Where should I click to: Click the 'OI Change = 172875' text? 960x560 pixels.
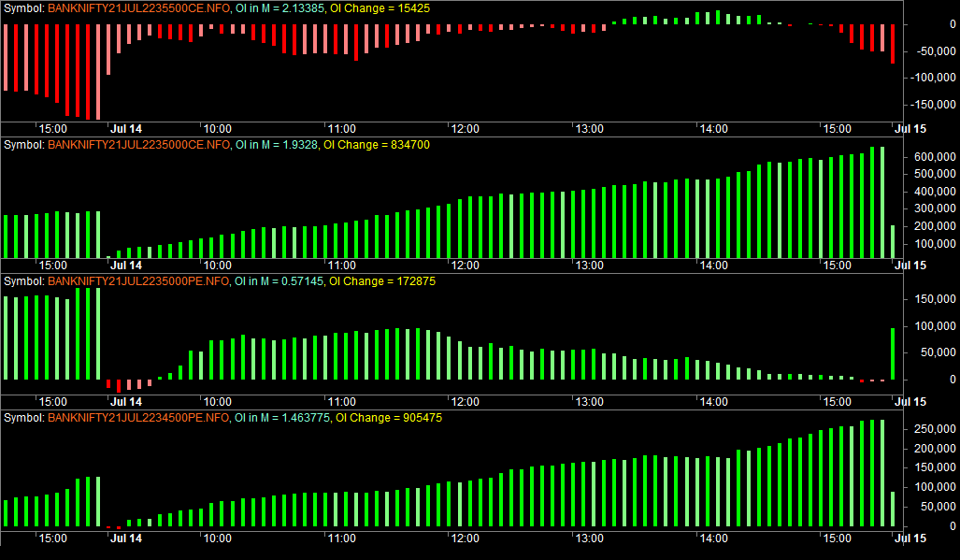click(382, 281)
